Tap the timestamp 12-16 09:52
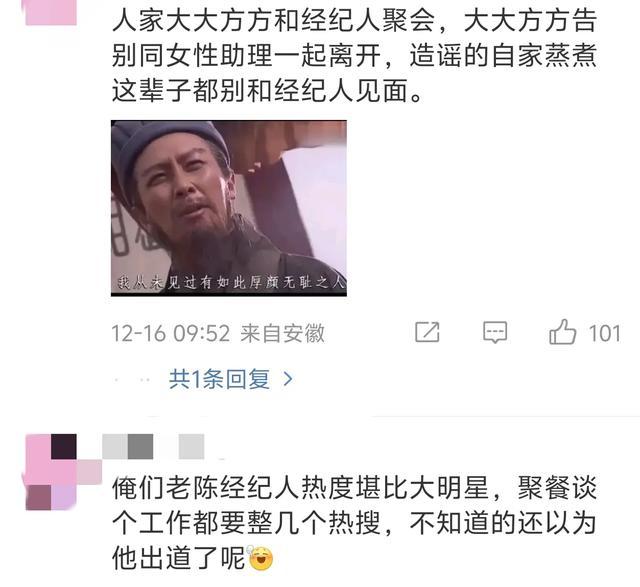640x587 pixels. 171,334
